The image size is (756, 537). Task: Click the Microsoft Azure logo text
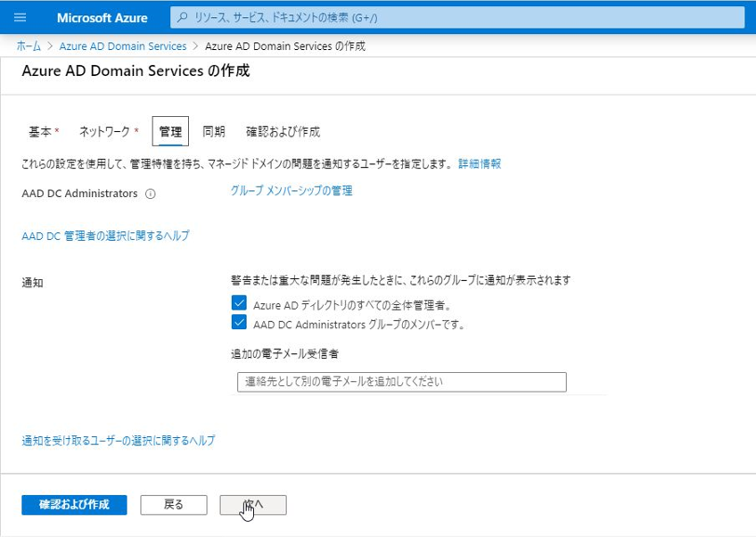point(102,18)
